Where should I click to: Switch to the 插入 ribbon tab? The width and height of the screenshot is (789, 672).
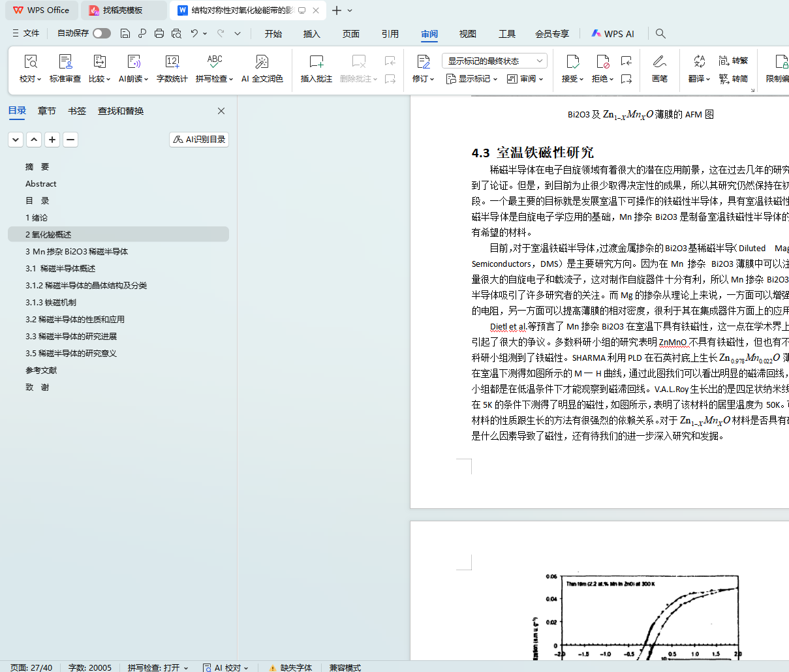[x=312, y=34]
